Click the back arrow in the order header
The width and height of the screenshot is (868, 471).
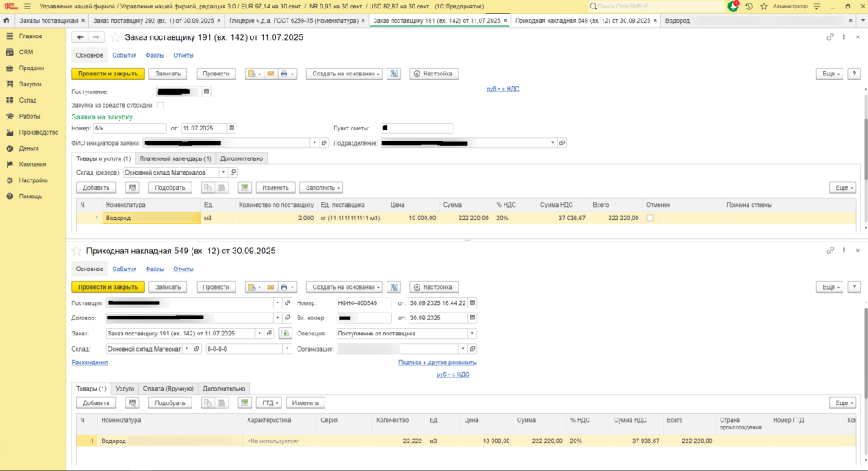pyautogui.click(x=81, y=37)
